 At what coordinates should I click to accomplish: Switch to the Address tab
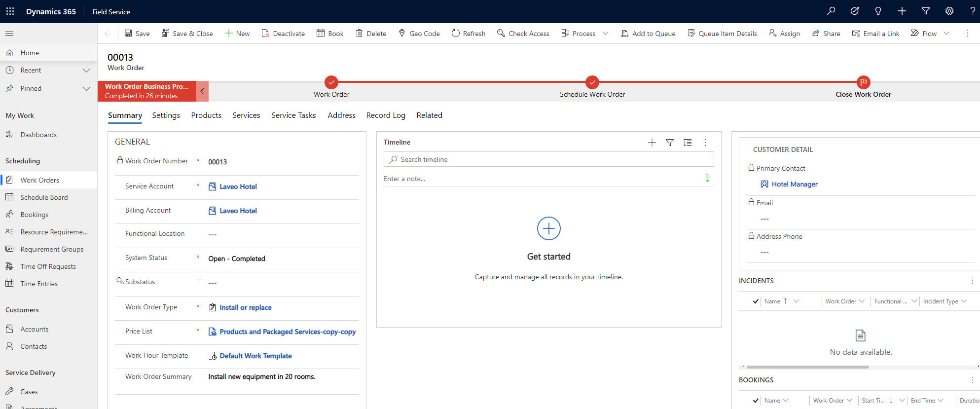coord(341,115)
